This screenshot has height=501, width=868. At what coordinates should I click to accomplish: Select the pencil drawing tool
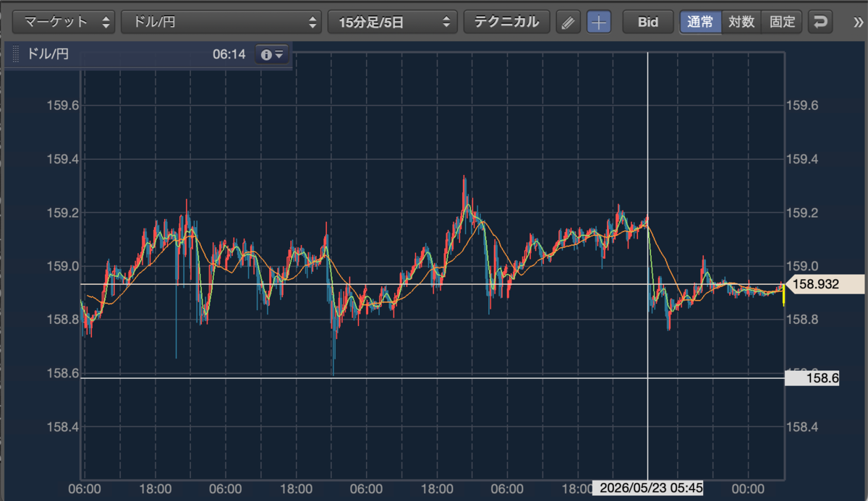tap(569, 22)
